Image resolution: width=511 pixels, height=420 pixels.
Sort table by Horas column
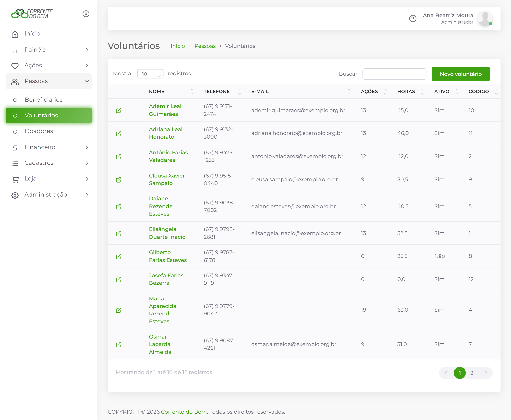pyautogui.click(x=411, y=91)
